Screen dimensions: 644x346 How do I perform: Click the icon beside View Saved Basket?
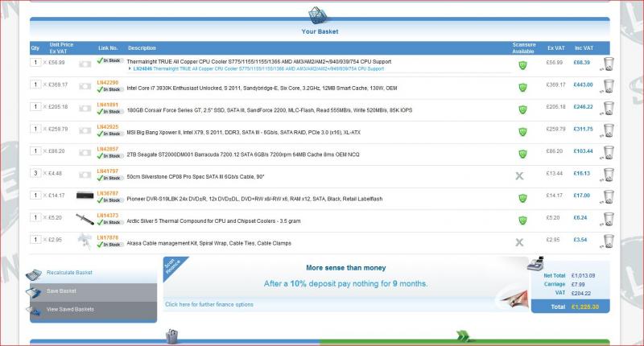[33, 311]
